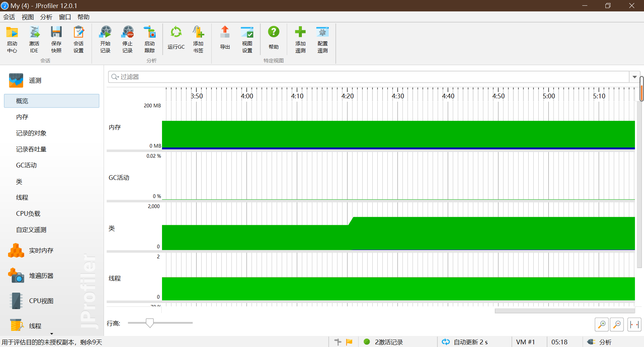The height and width of the screenshot is (347, 644).
Task: Click the 05:18 elapsed time status
Action: tap(559, 342)
